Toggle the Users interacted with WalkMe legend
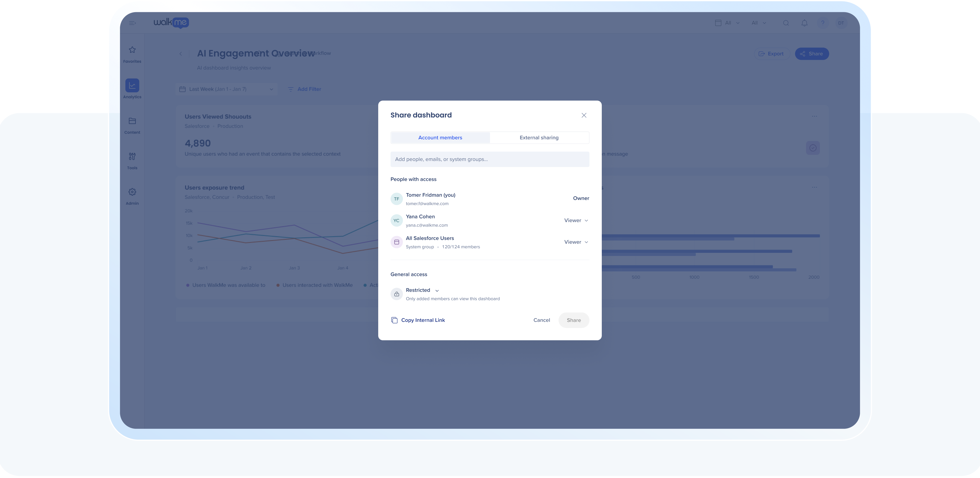Screen dimensions: 980x478 coord(314,285)
